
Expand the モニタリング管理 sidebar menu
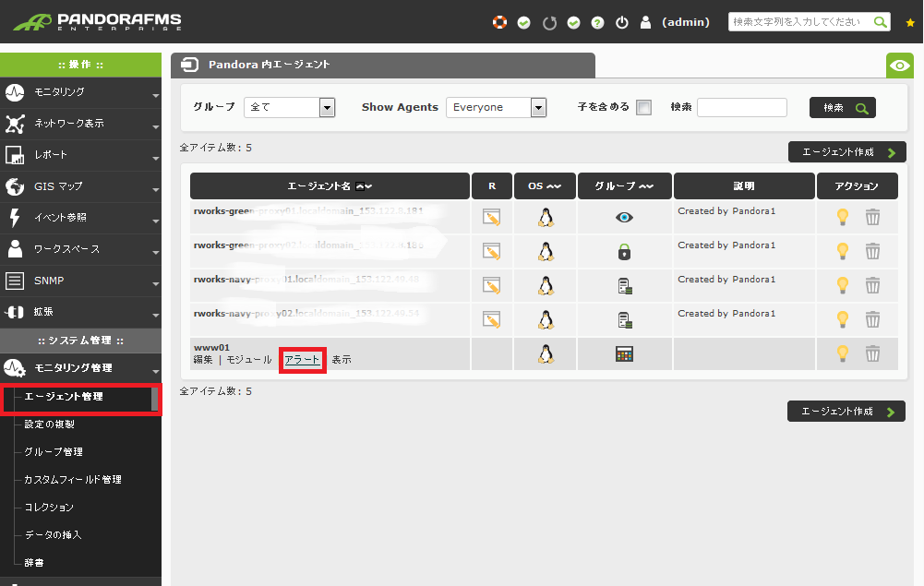click(80, 368)
